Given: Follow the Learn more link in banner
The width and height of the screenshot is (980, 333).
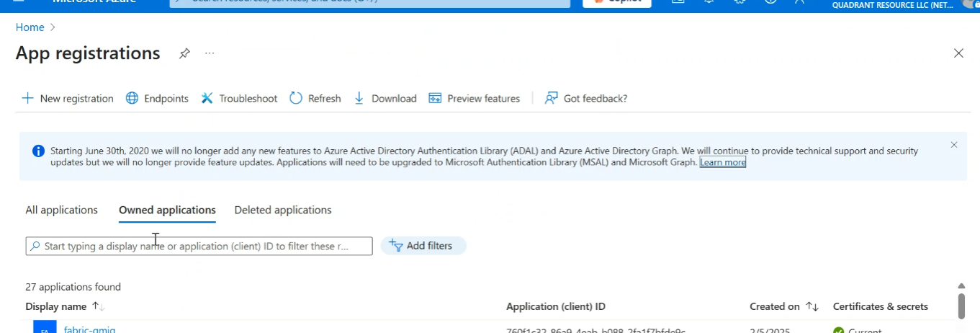Looking at the screenshot, I should point(723,162).
